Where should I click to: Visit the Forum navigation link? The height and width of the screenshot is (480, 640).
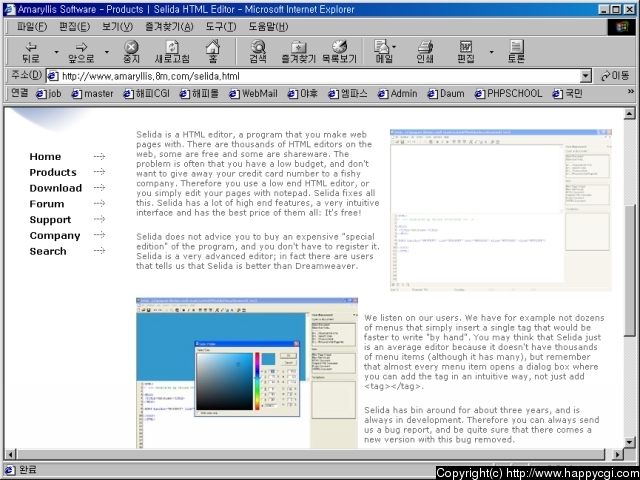(47, 204)
